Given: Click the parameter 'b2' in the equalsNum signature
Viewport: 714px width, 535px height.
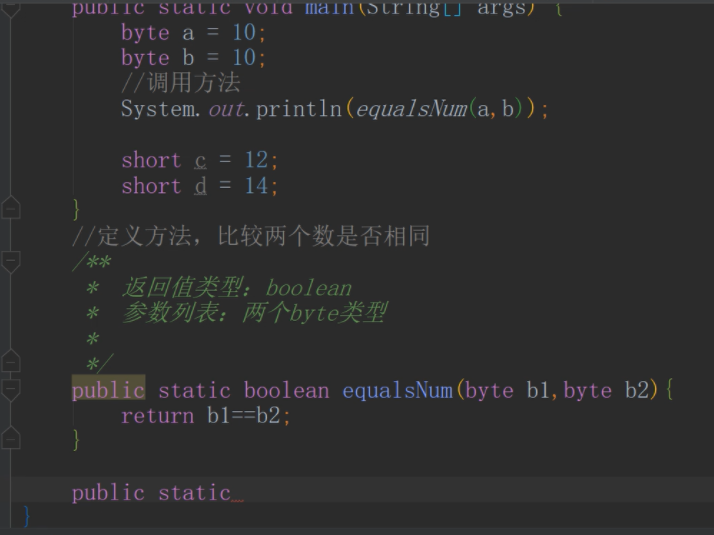Looking at the screenshot, I should tap(637, 390).
